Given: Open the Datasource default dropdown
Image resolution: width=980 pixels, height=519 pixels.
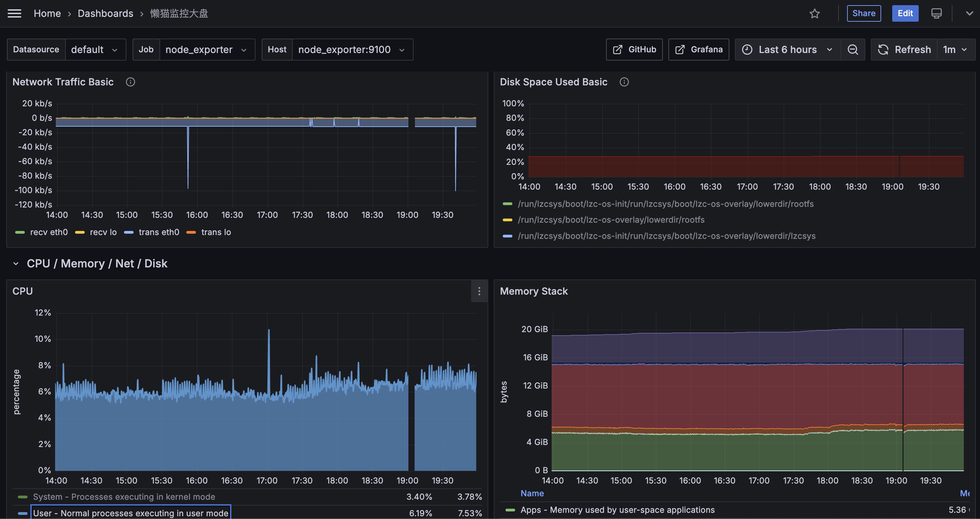Looking at the screenshot, I should pyautogui.click(x=94, y=50).
